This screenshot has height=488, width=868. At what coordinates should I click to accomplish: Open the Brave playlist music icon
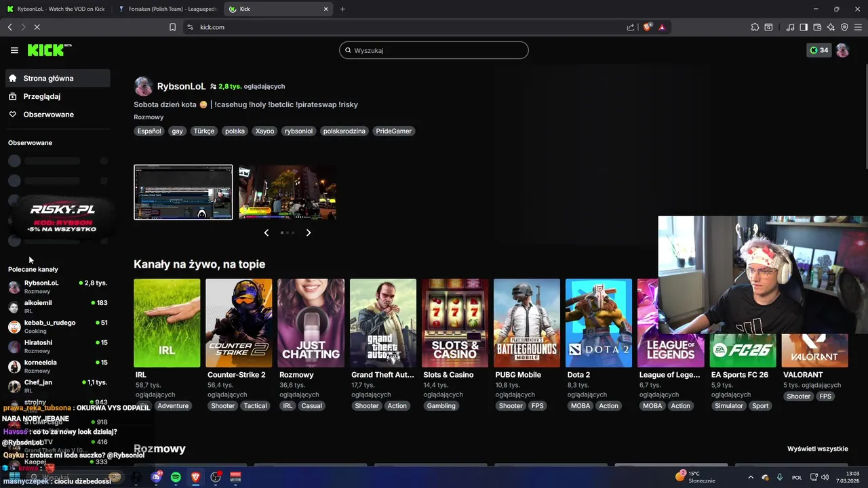pyautogui.click(x=790, y=27)
